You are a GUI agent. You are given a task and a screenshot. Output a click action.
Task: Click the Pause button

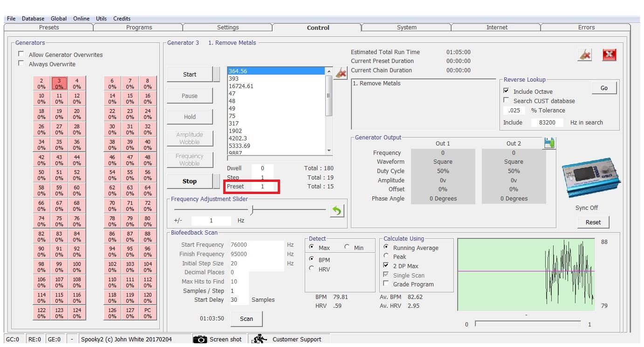click(x=190, y=96)
